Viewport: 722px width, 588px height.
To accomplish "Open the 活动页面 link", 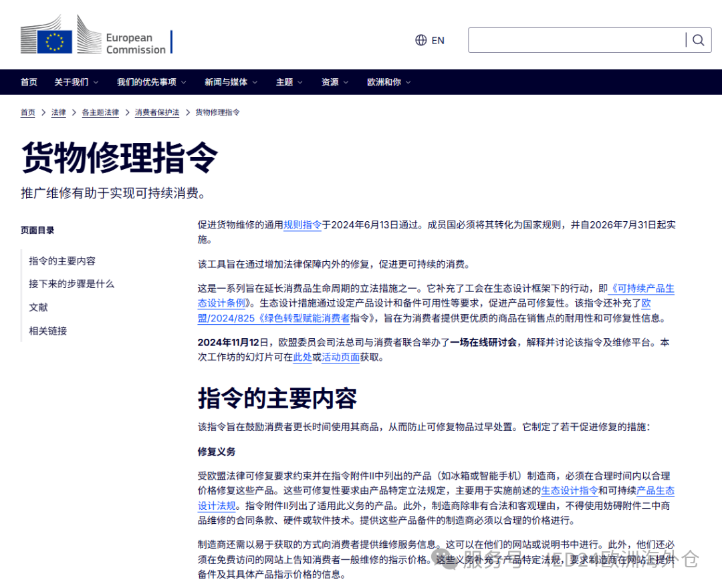I will [x=341, y=357].
